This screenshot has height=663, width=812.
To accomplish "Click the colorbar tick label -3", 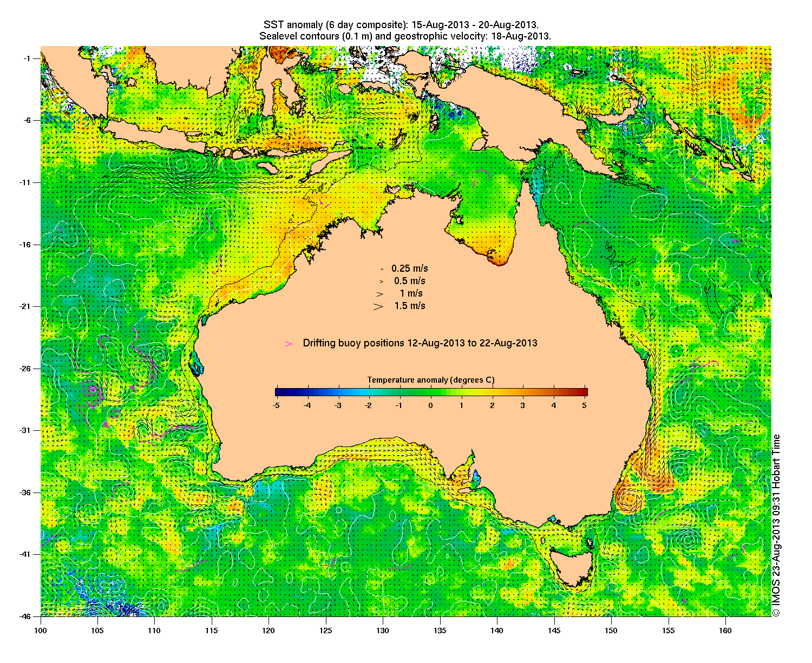I will [337, 405].
